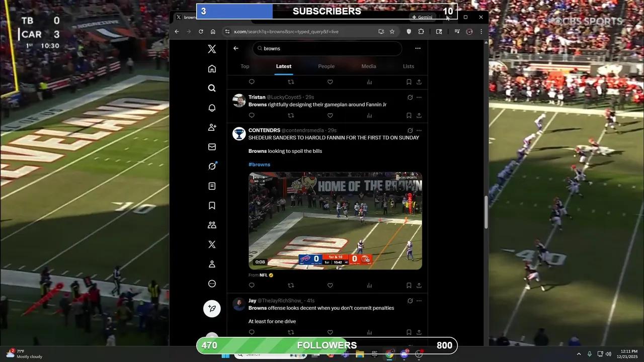Bookmark Tristan's post

click(409, 116)
